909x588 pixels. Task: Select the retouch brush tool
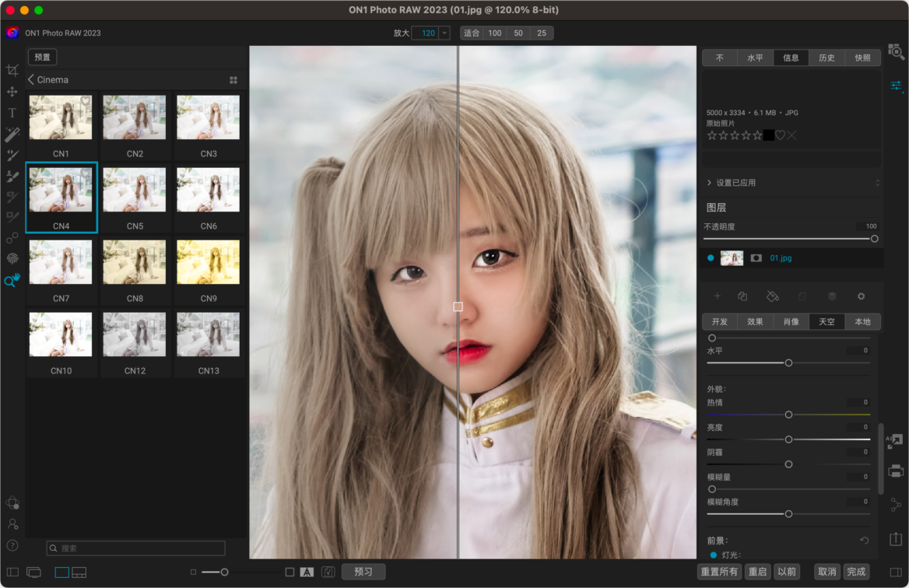pos(12,156)
